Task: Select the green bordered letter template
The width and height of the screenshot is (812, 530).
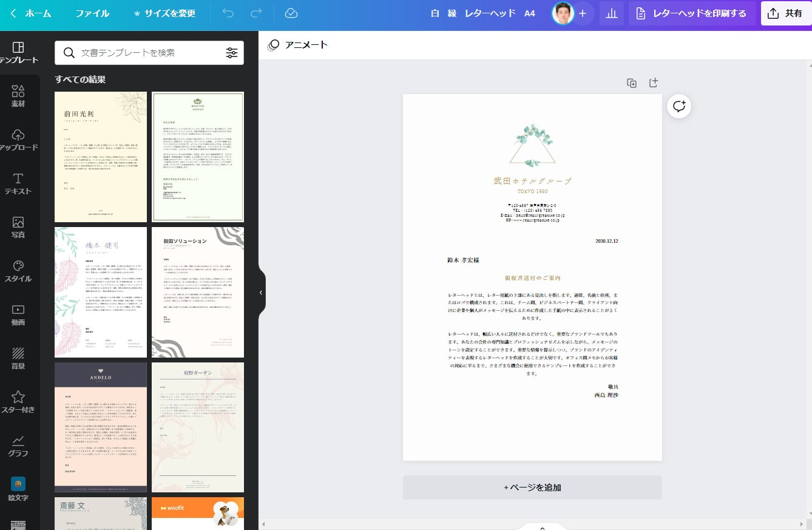Action: [198, 157]
